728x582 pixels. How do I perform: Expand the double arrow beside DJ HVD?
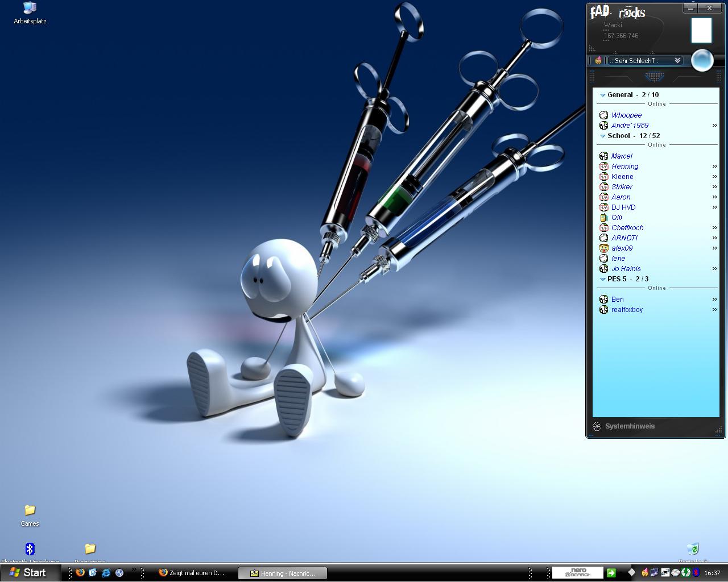click(714, 207)
